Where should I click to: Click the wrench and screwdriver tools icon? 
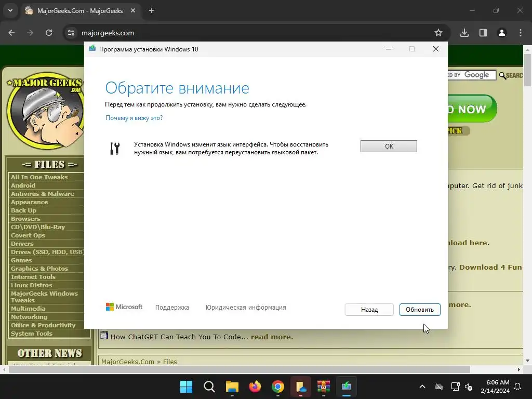[115, 149]
